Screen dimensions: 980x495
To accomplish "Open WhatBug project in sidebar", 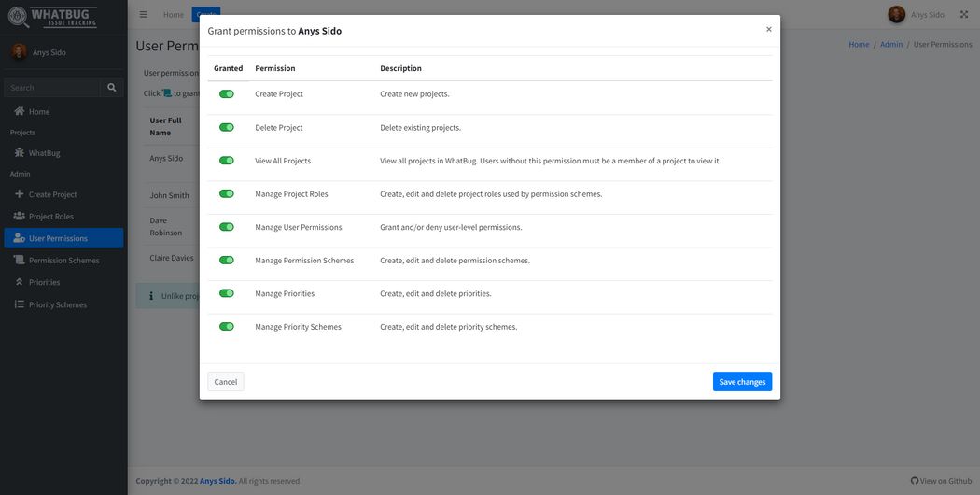I will [44, 152].
